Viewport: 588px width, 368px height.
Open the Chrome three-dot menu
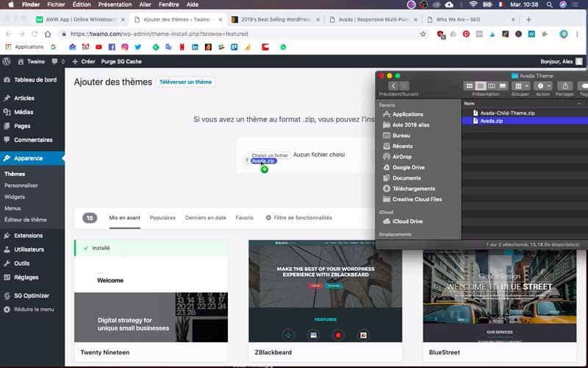click(577, 34)
